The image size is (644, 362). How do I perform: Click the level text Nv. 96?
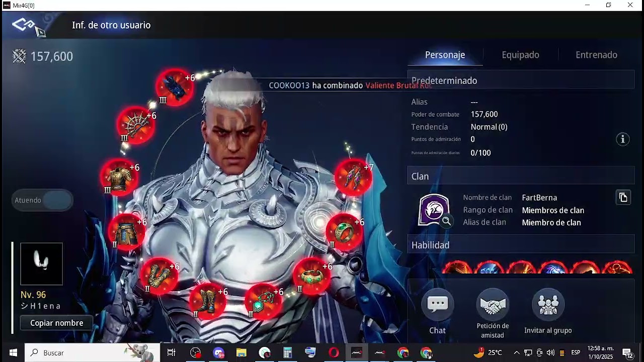click(x=33, y=295)
